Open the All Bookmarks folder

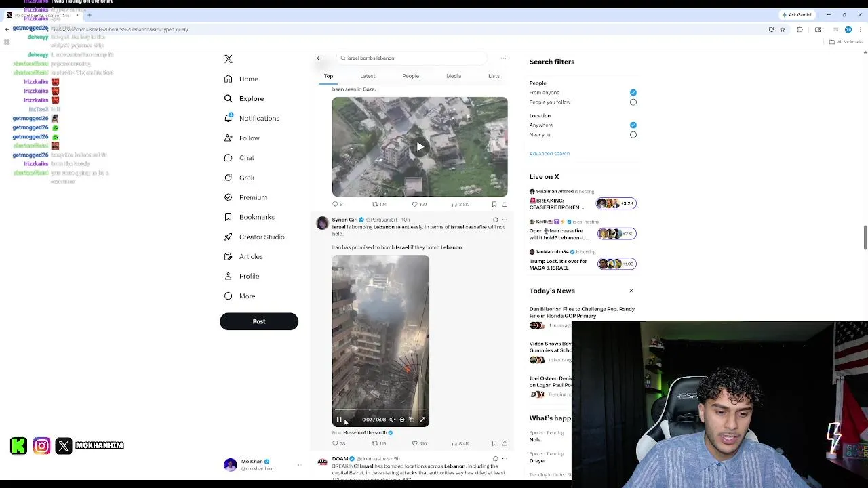[x=846, y=42]
